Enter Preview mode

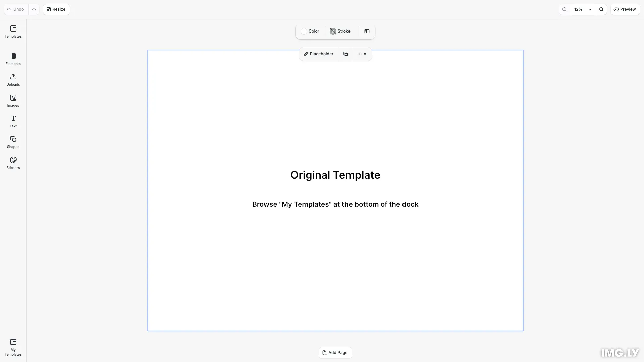(x=625, y=9)
